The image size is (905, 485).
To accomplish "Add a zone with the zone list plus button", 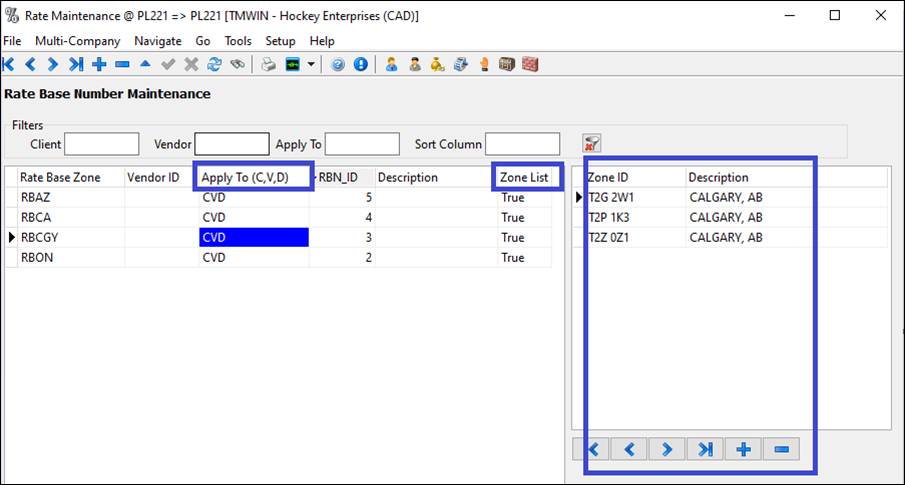I will click(743, 450).
